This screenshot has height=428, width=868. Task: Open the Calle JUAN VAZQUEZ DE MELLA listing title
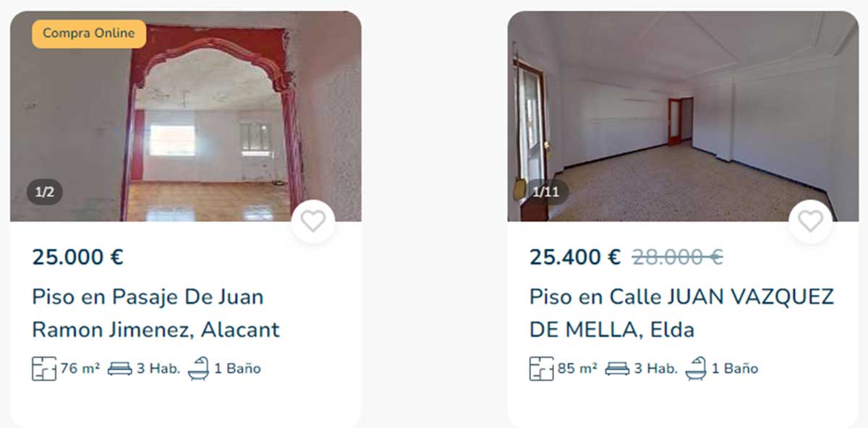[x=681, y=313]
